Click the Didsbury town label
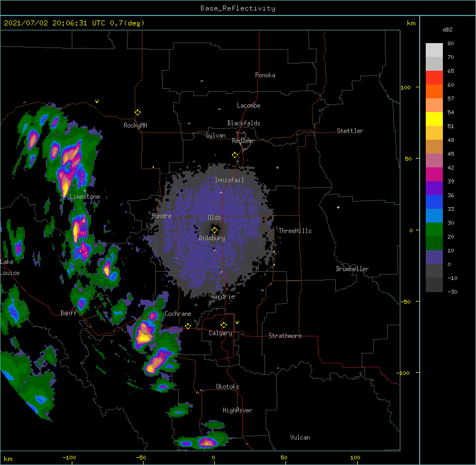The width and height of the screenshot is (476, 465). pos(212,238)
